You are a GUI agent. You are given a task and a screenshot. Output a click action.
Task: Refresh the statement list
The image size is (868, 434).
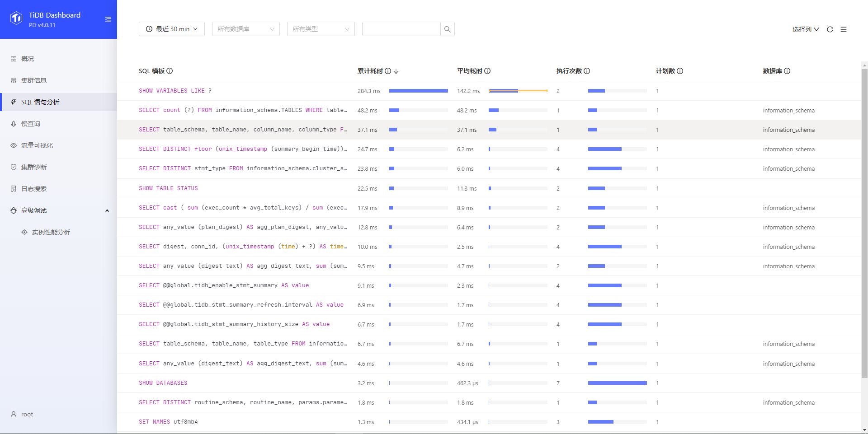(x=830, y=29)
